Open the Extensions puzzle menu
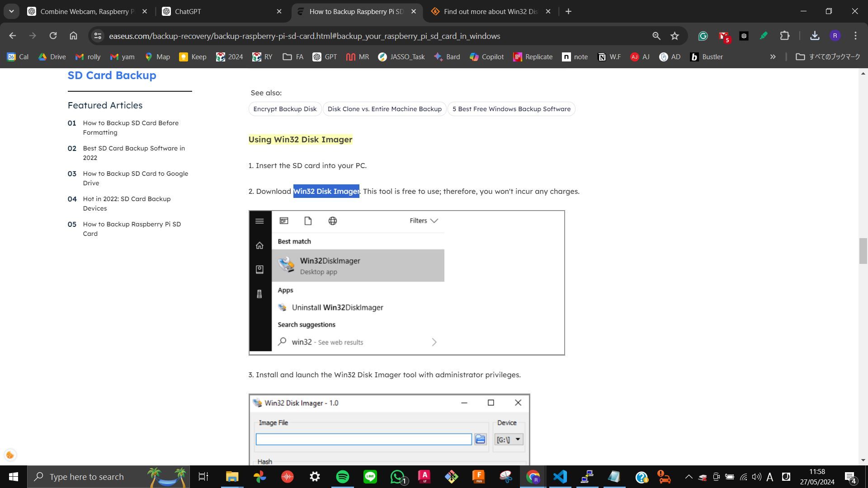Image resolution: width=868 pixels, height=488 pixels. (784, 36)
